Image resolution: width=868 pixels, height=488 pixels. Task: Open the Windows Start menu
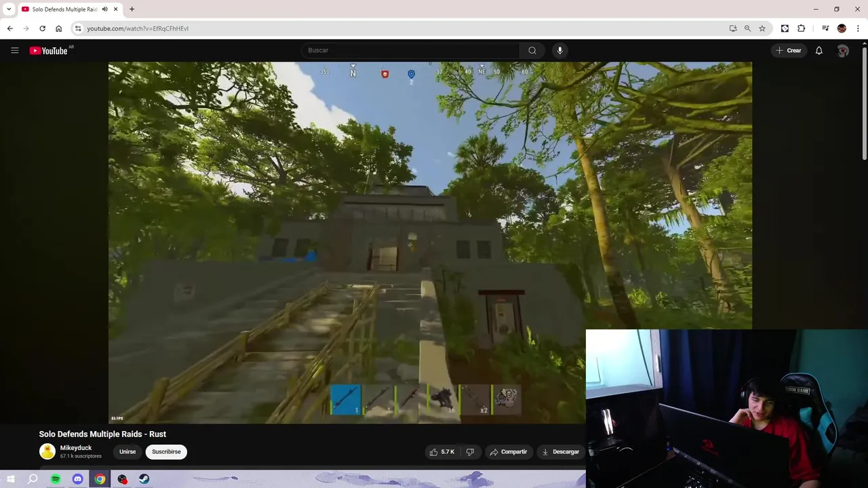pyautogui.click(x=11, y=479)
